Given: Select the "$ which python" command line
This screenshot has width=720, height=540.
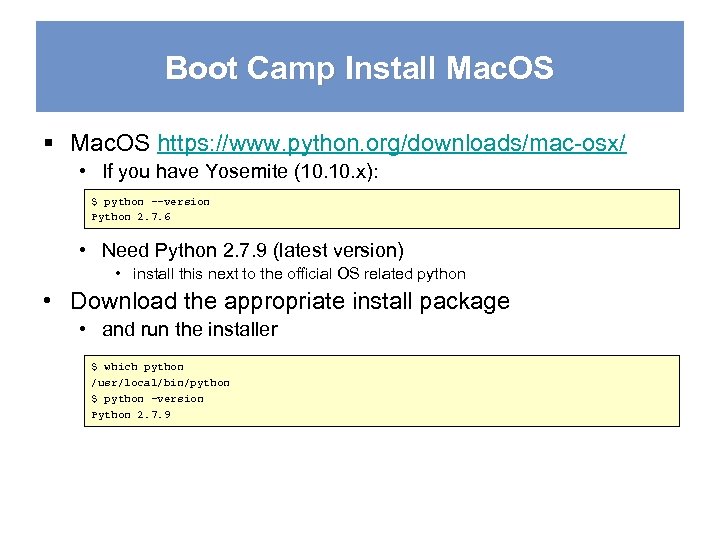Looking at the screenshot, I should pos(138,367).
